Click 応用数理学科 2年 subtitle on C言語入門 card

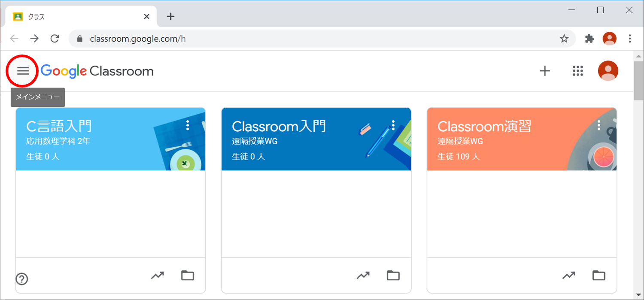(58, 141)
